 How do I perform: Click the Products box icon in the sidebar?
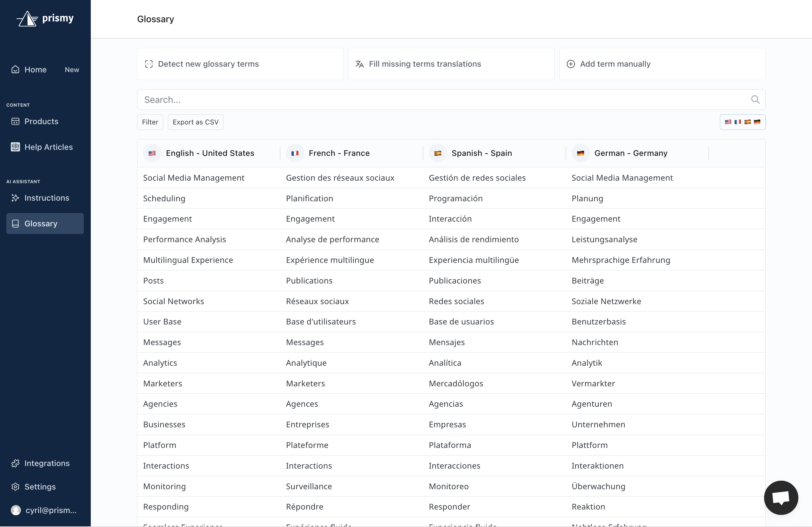click(x=15, y=121)
